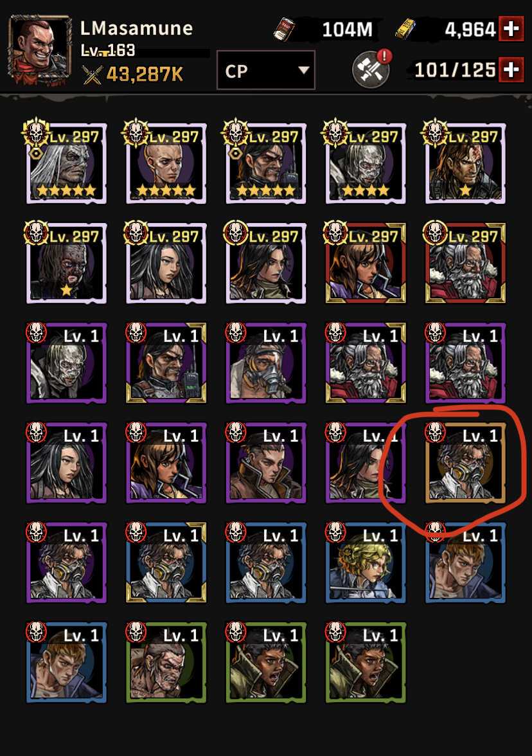Tap the crossed swords power icon
Image resolution: width=532 pixels, height=756 pixels.
pyautogui.click(x=92, y=75)
